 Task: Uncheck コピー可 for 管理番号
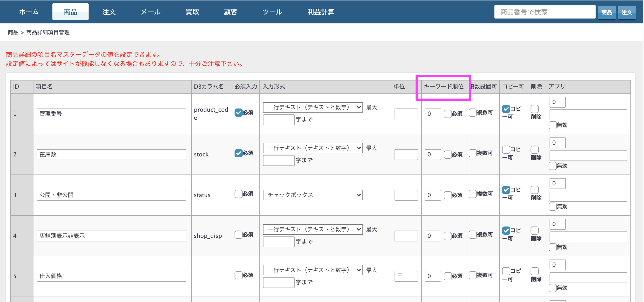506,109
